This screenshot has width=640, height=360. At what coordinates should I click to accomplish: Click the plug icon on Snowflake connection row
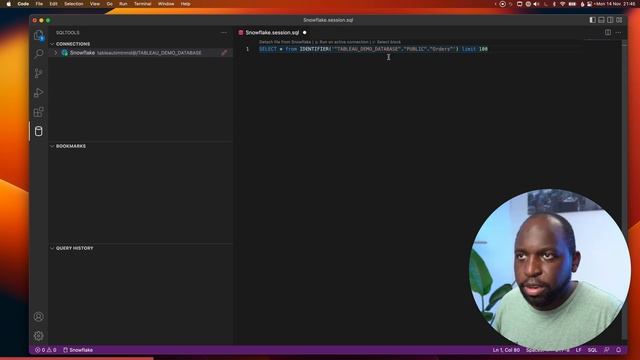(224, 53)
